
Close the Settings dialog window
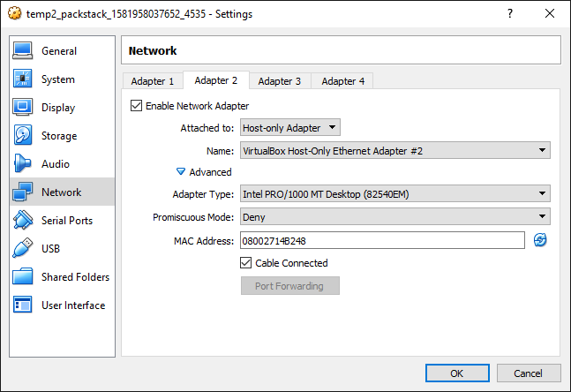[550, 13]
